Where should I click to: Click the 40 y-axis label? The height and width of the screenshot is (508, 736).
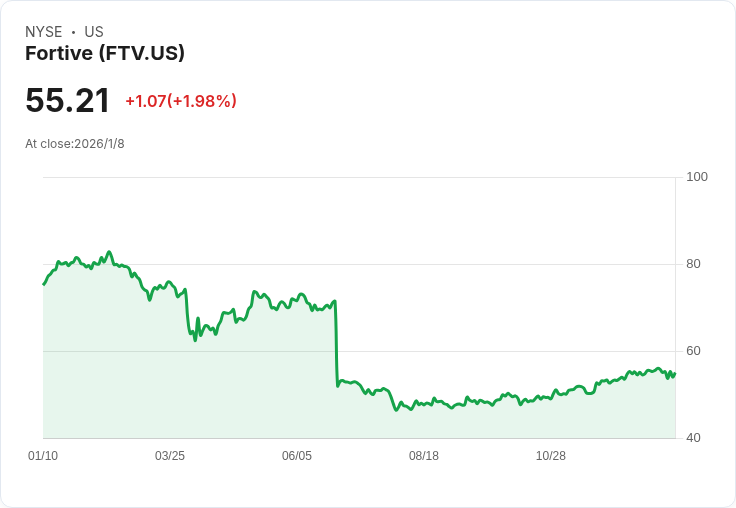[694, 438]
